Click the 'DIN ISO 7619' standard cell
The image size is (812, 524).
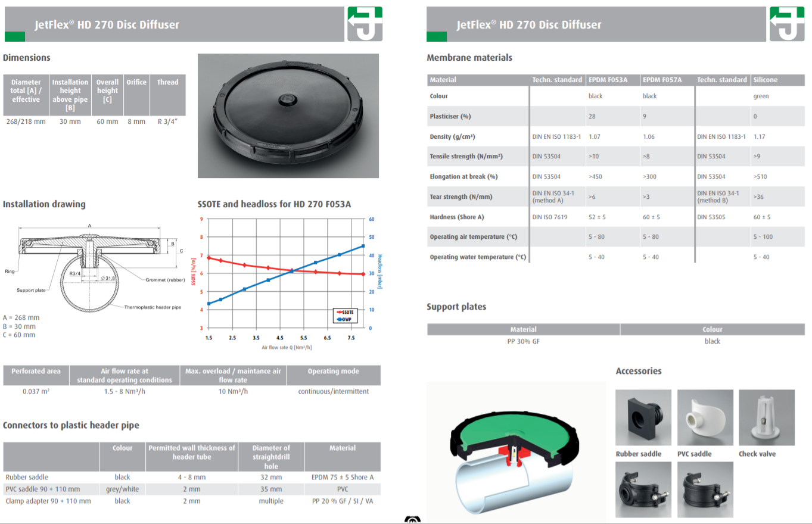click(x=550, y=217)
